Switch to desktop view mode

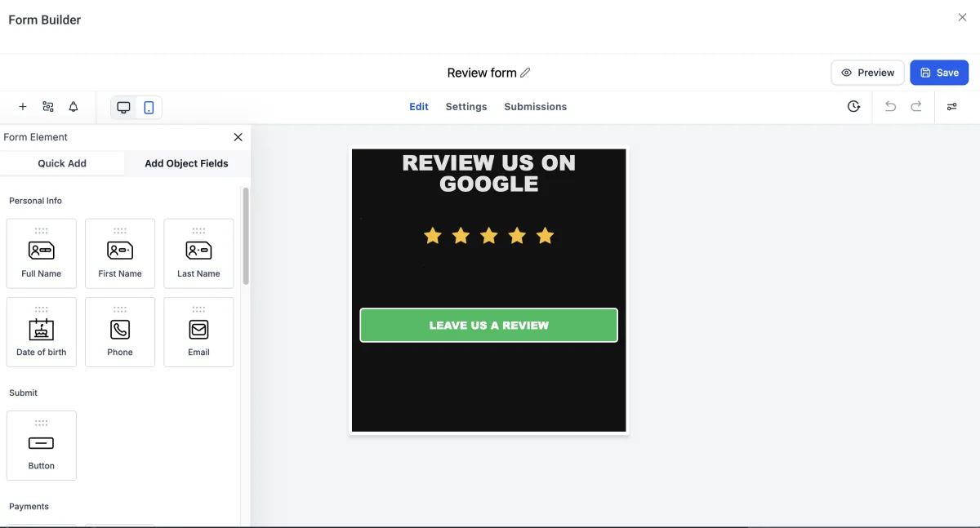coord(124,108)
